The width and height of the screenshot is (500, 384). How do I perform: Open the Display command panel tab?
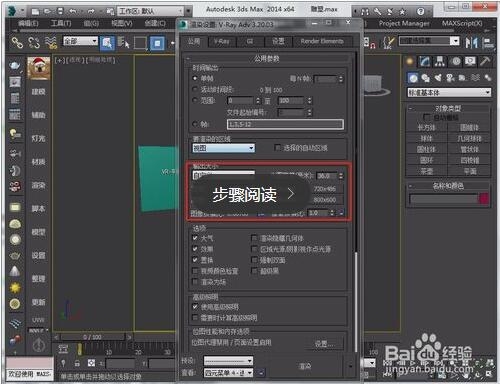coord(471,61)
